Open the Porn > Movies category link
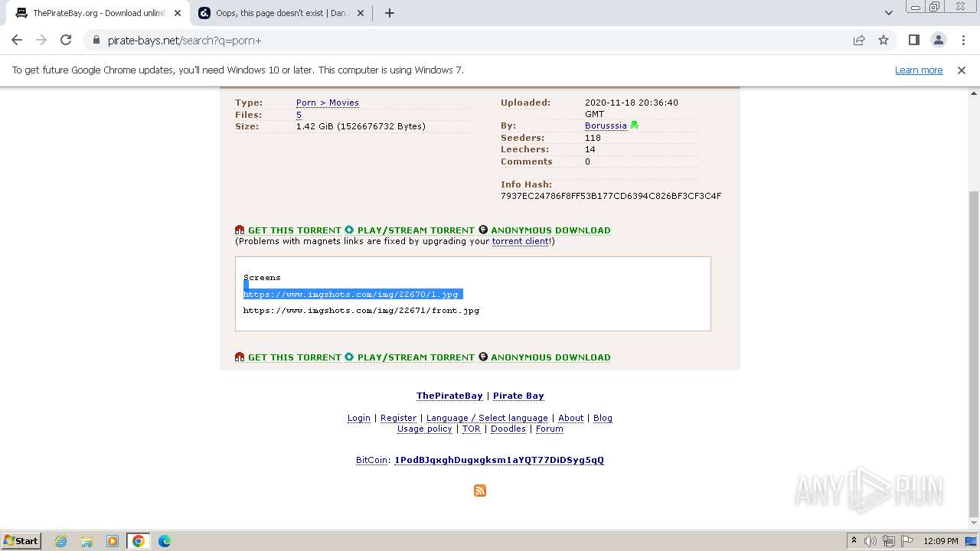 click(x=328, y=103)
